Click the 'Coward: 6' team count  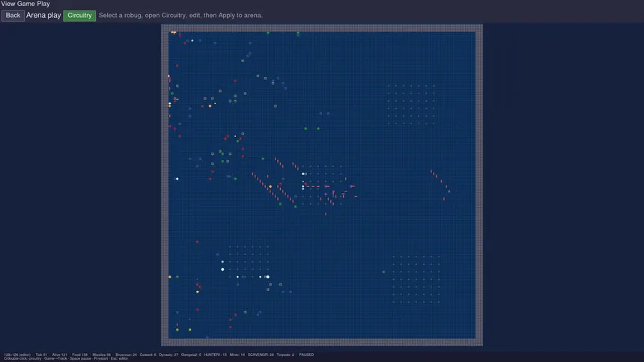click(x=148, y=355)
